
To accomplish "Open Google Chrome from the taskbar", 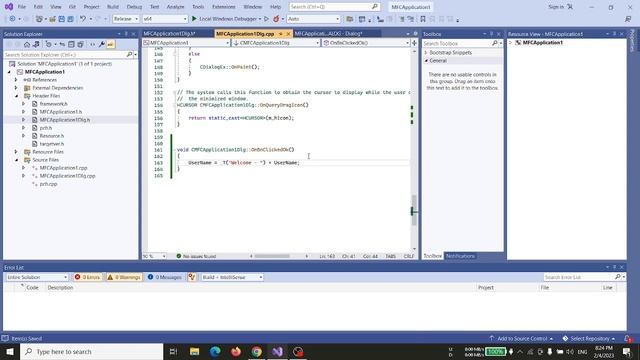I will (x=257, y=351).
